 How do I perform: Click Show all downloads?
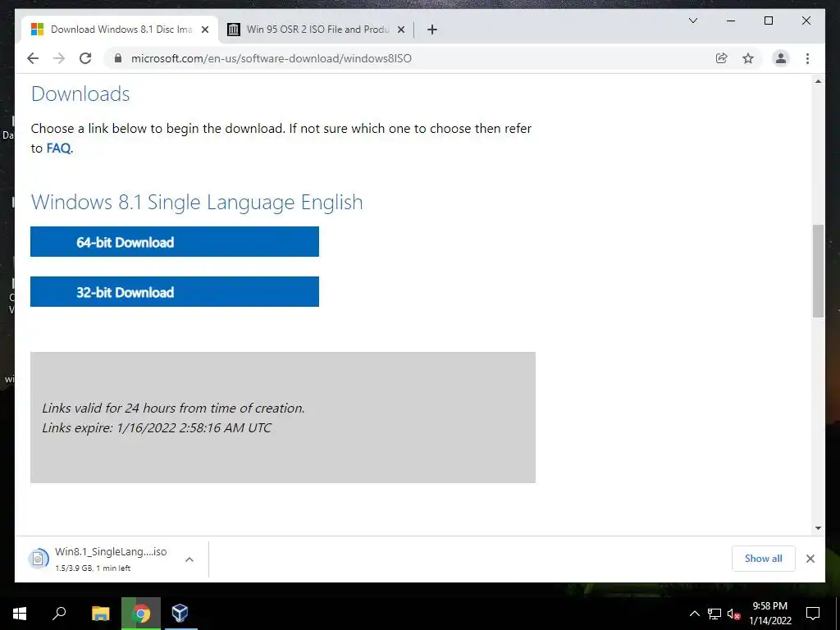pyautogui.click(x=764, y=558)
